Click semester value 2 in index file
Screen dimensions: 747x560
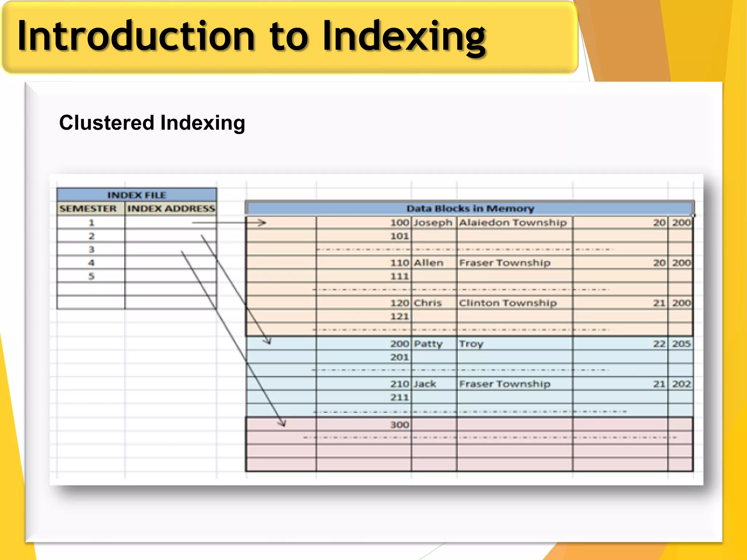[91, 236]
